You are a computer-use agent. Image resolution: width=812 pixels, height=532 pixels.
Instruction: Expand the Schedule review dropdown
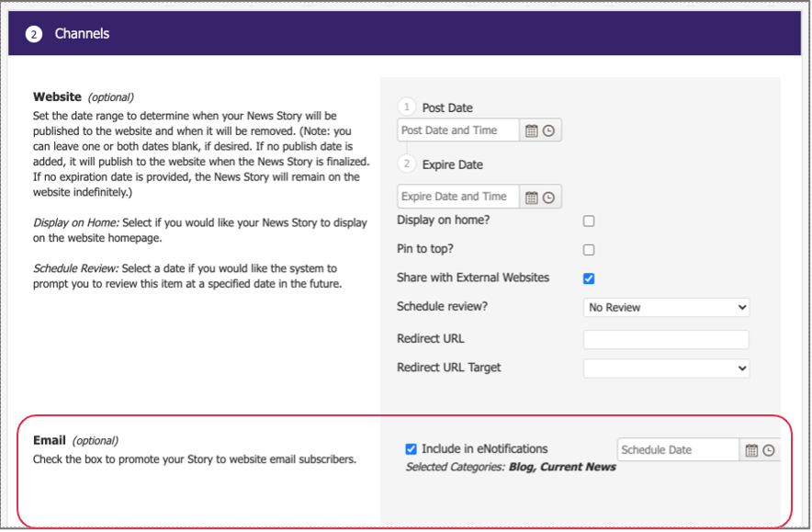pyautogui.click(x=666, y=308)
